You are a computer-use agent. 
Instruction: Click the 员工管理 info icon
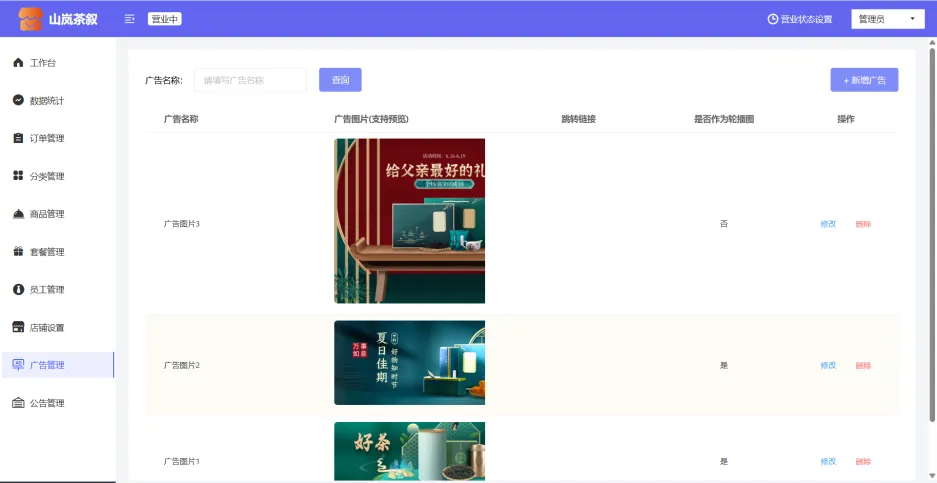click(x=18, y=290)
